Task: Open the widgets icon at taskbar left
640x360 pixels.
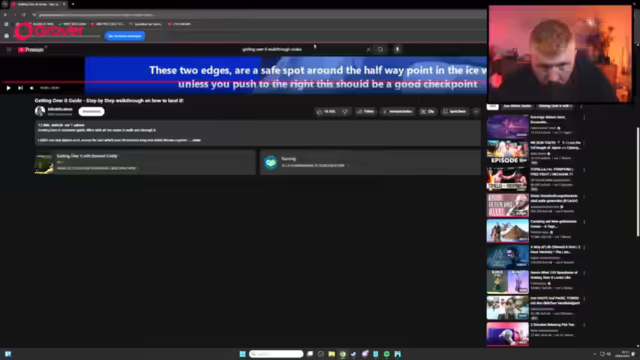Action: 8,354
